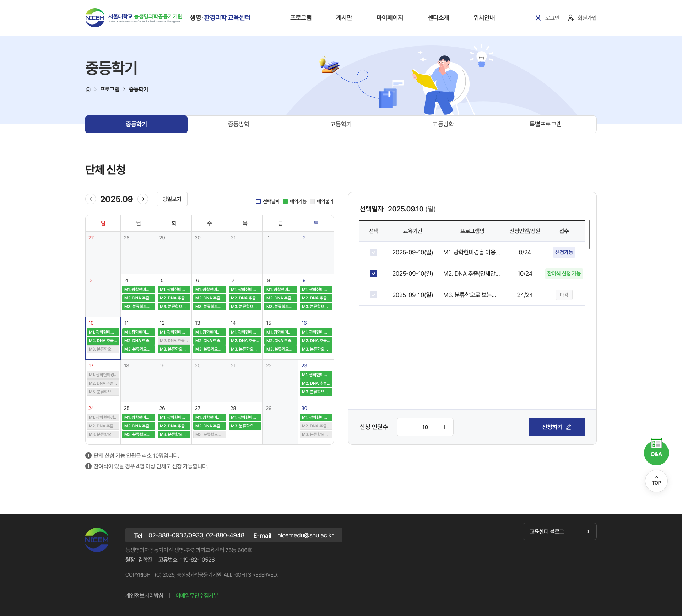Decrease applicant count with minus icon
Viewport: 682px width, 616px height.
pos(406,427)
